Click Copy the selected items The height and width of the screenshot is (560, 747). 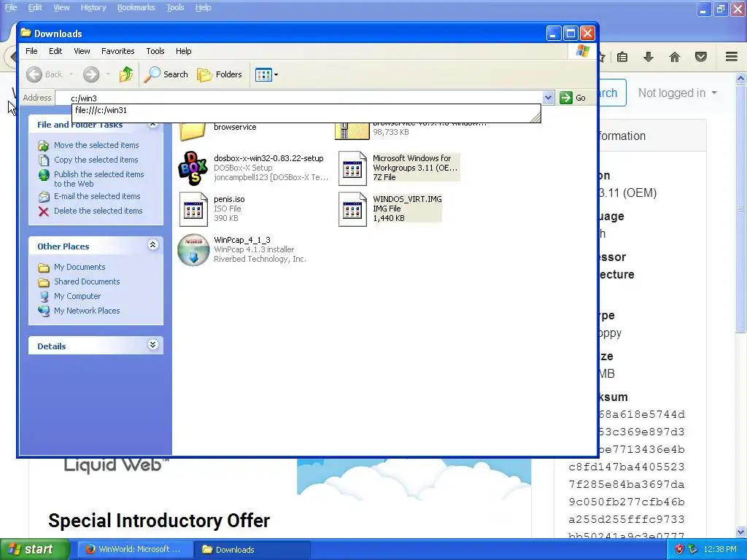point(96,160)
